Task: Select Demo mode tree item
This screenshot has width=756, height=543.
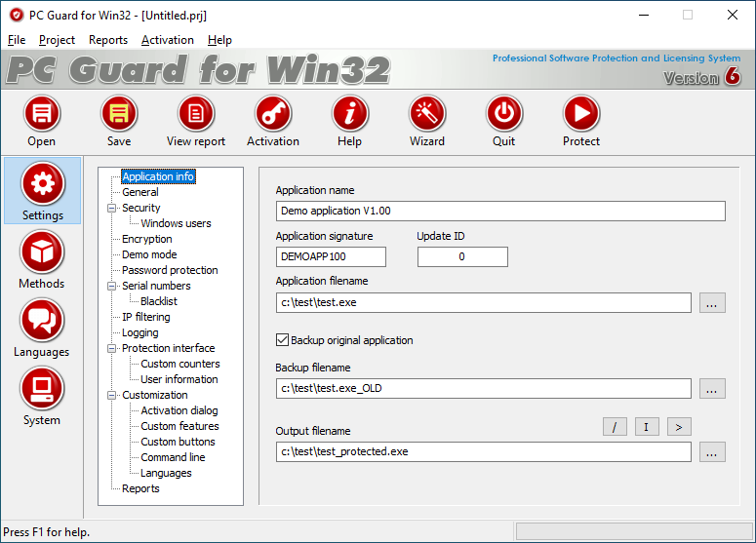Action: click(x=149, y=254)
